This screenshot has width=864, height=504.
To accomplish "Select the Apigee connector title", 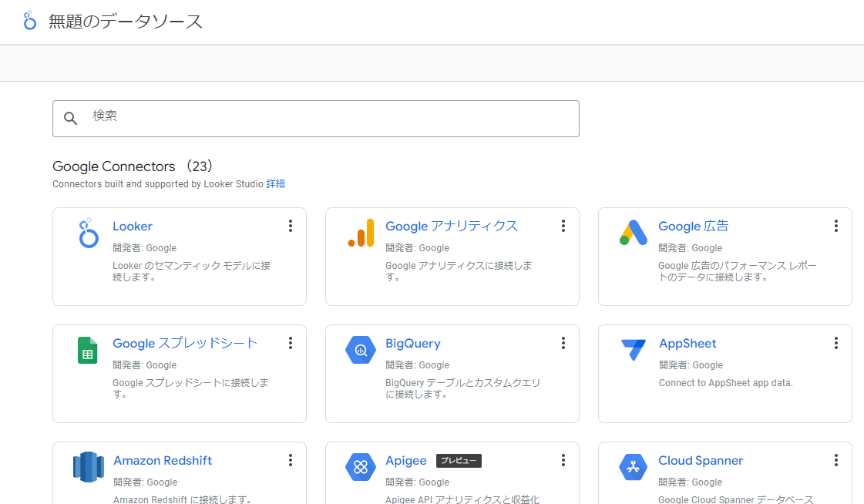I will click(406, 461).
